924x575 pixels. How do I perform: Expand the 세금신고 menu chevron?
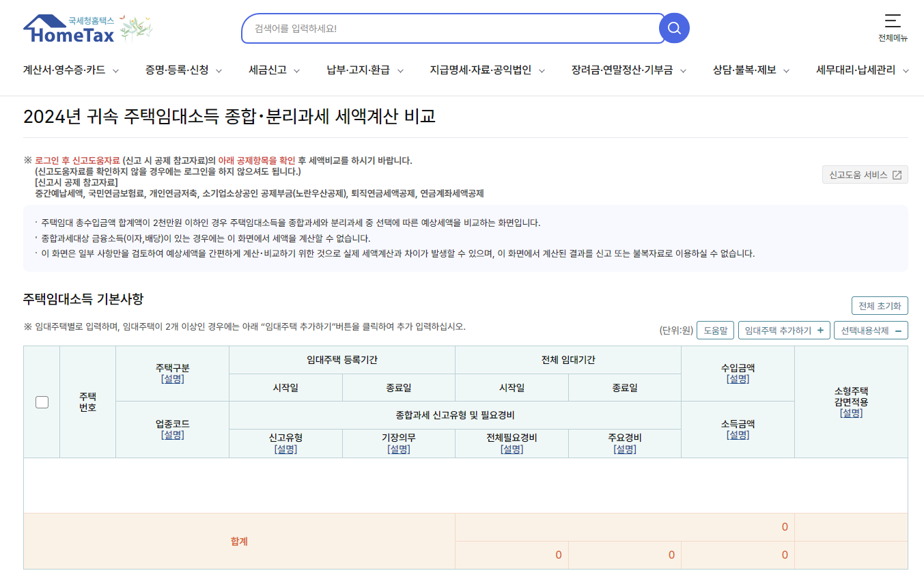[x=298, y=70]
